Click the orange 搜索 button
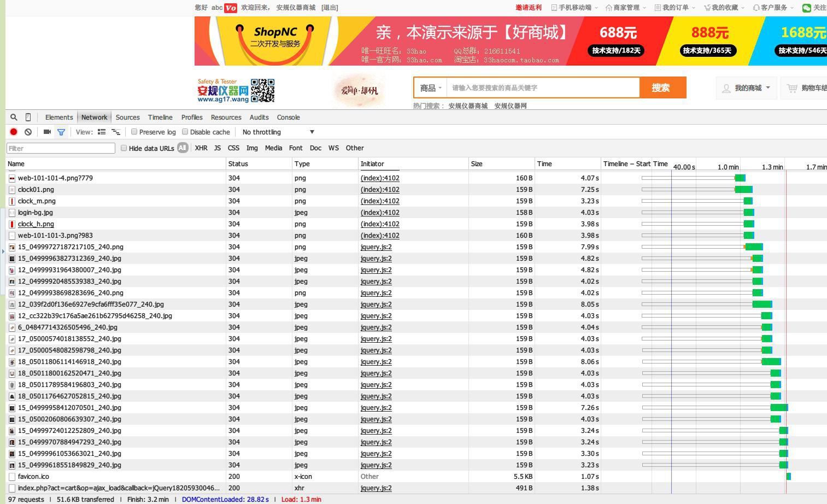Image resolution: width=827 pixels, height=504 pixels. tap(662, 87)
